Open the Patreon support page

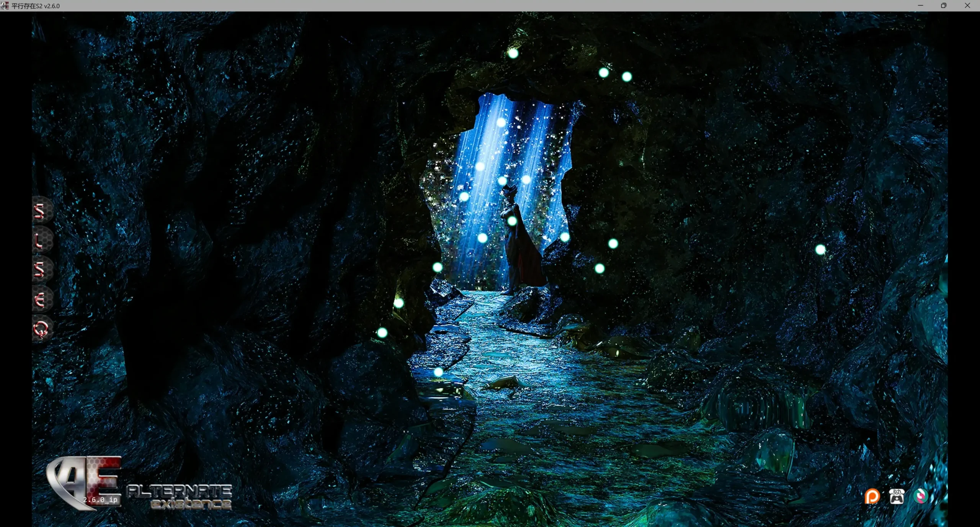click(872, 496)
